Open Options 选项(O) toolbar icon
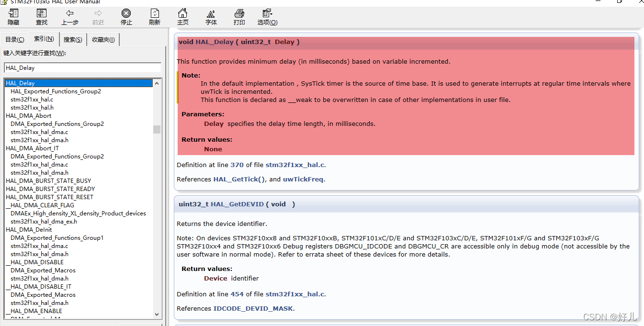The height and width of the screenshot is (326, 644). [x=267, y=17]
